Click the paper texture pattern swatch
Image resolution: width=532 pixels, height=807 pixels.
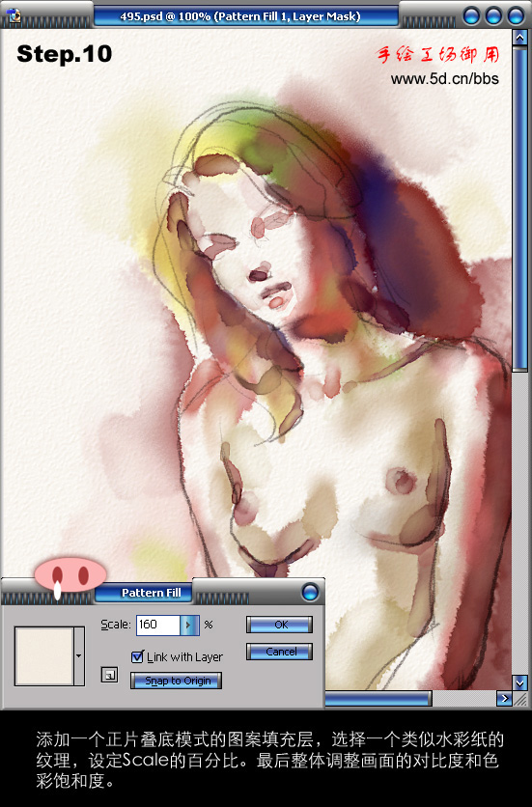pos(44,656)
